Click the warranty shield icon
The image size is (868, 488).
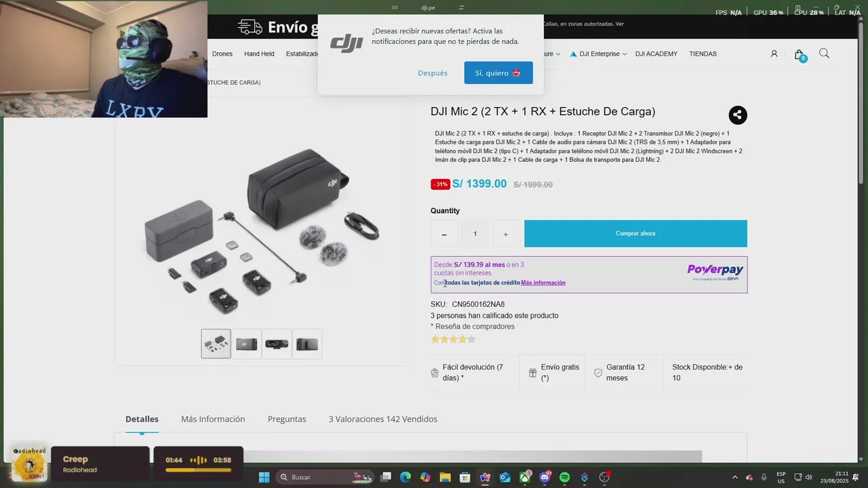click(x=598, y=373)
